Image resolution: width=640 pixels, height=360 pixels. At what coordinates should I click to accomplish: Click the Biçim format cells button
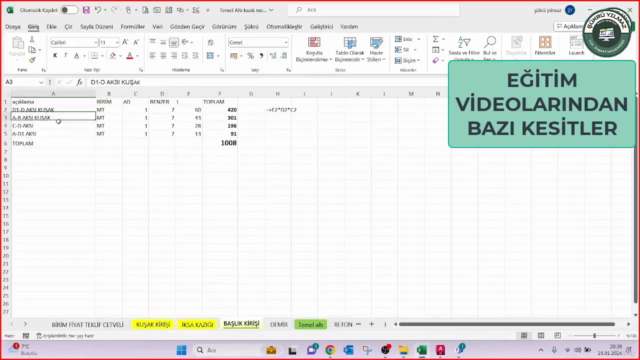tap(407, 60)
